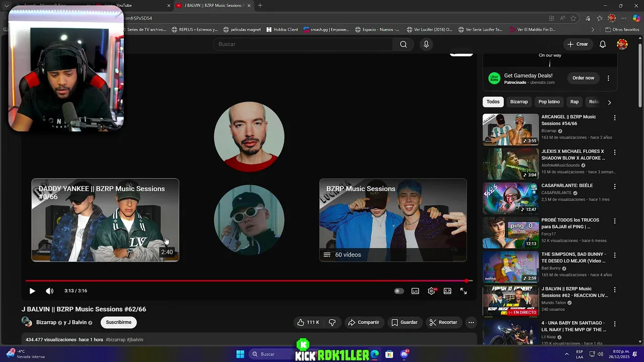Show hidden system tray icons
The width and height of the screenshot is (644, 362).
coord(567,354)
